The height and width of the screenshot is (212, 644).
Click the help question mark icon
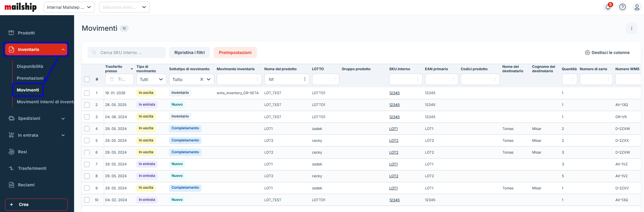(x=622, y=7)
